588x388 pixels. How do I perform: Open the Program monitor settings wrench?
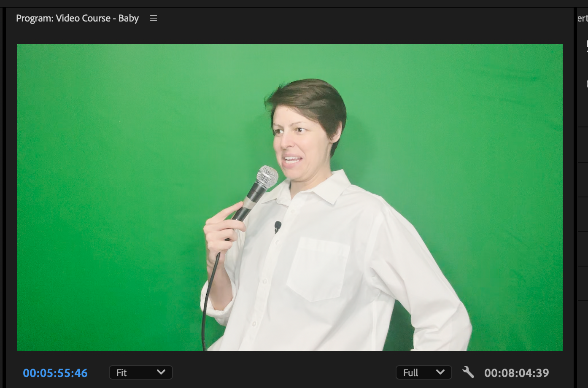tap(468, 372)
